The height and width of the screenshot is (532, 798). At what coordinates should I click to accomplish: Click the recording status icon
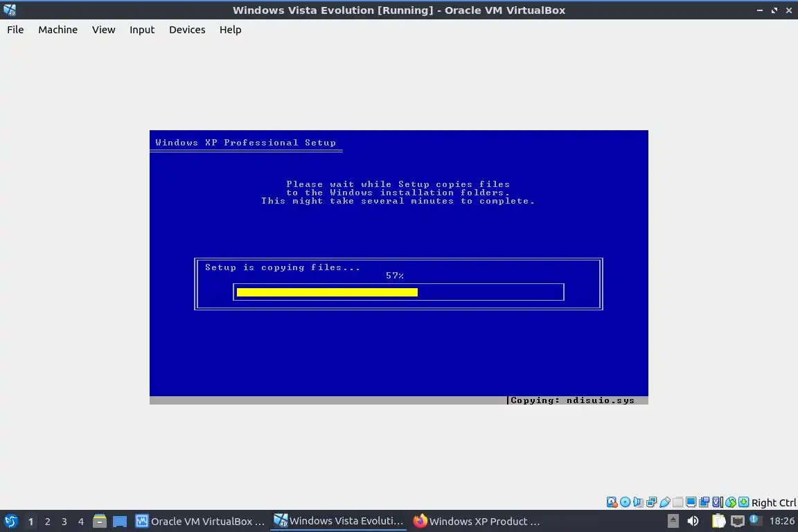click(704, 502)
